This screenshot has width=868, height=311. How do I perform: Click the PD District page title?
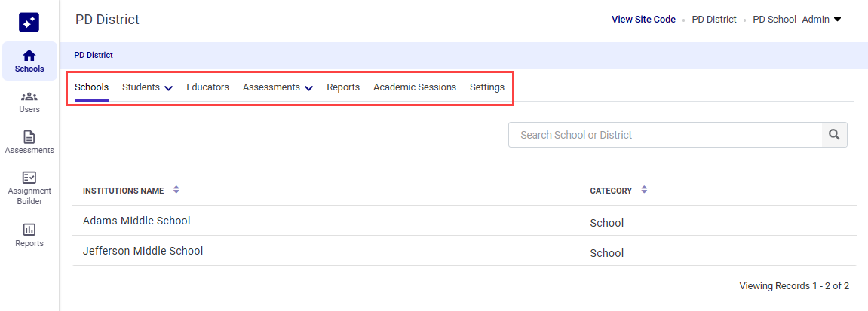click(107, 20)
